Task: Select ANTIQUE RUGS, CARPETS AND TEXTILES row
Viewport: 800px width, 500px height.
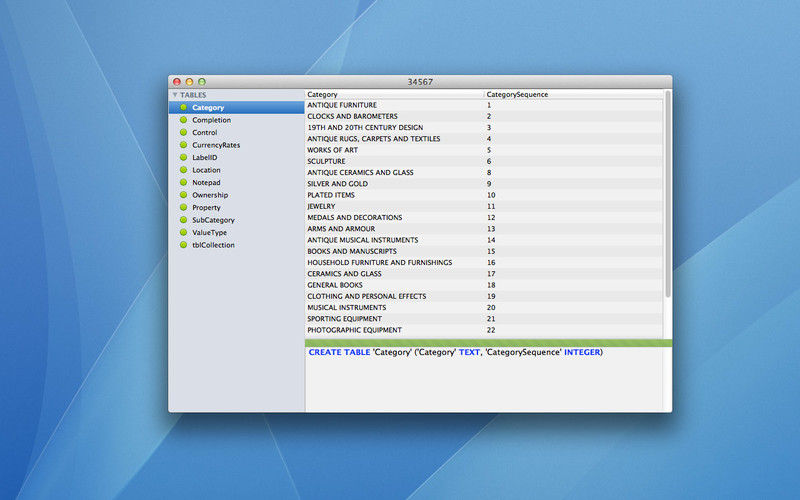Action: pos(484,139)
